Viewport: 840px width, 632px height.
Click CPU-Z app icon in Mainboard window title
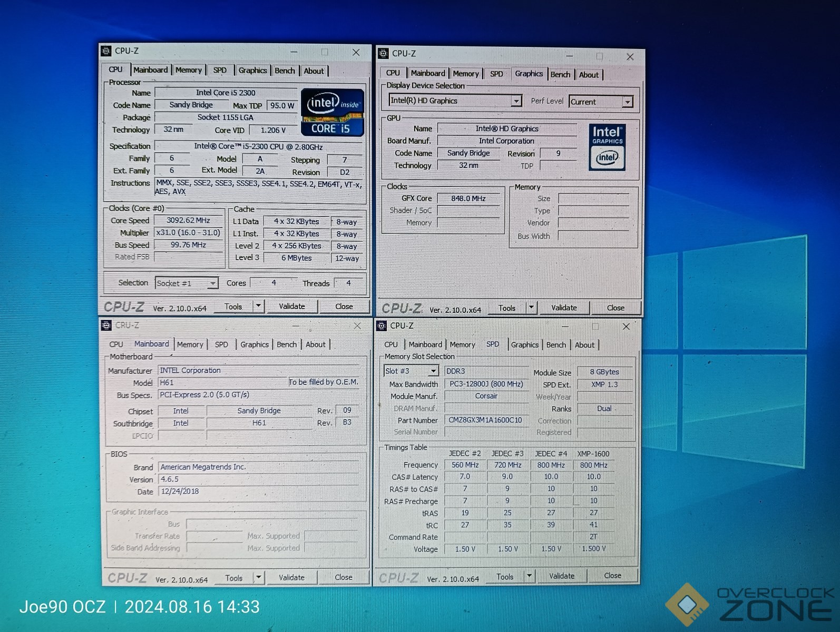[x=106, y=325]
